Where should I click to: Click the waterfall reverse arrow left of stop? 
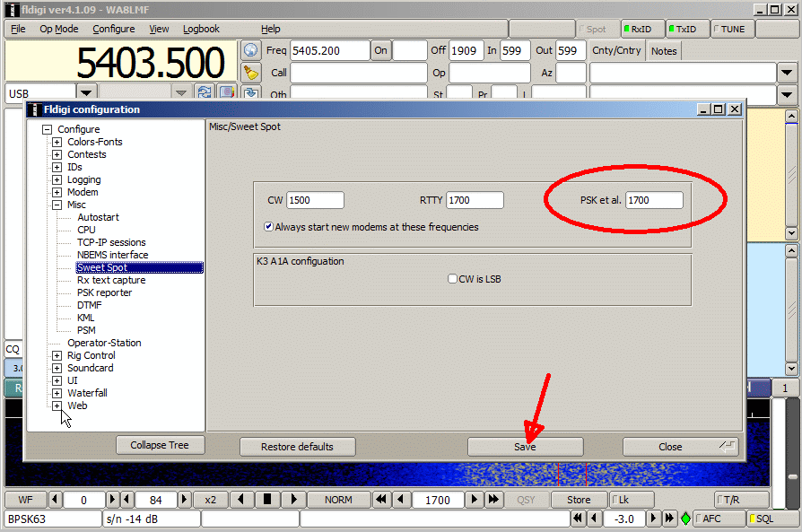click(241, 500)
